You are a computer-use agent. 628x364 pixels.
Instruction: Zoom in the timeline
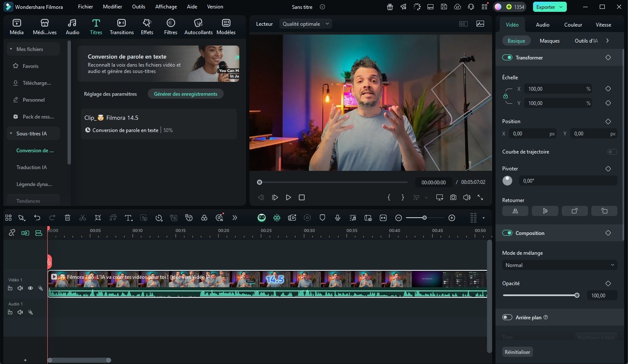[452, 218]
